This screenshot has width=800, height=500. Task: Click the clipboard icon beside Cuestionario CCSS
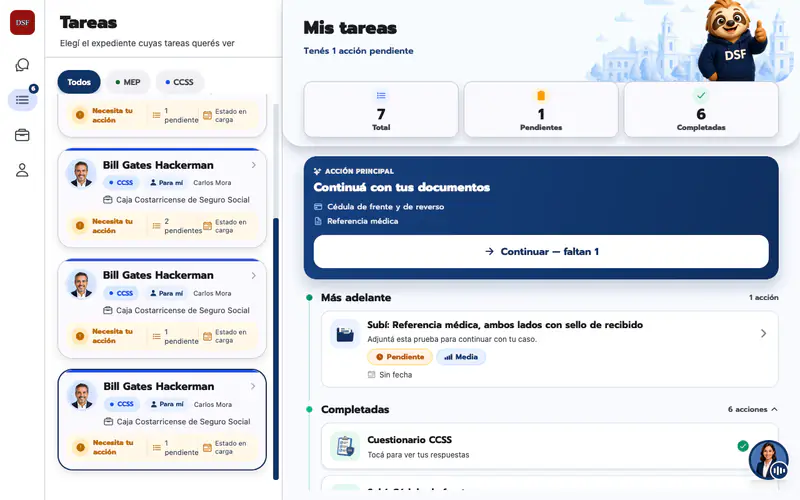(x=345, y=446)
